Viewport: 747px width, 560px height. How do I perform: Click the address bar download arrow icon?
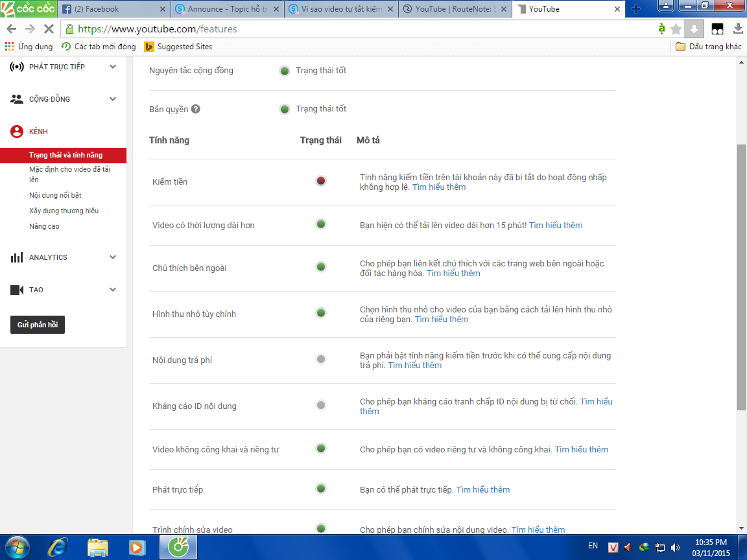tap(694, 29)
